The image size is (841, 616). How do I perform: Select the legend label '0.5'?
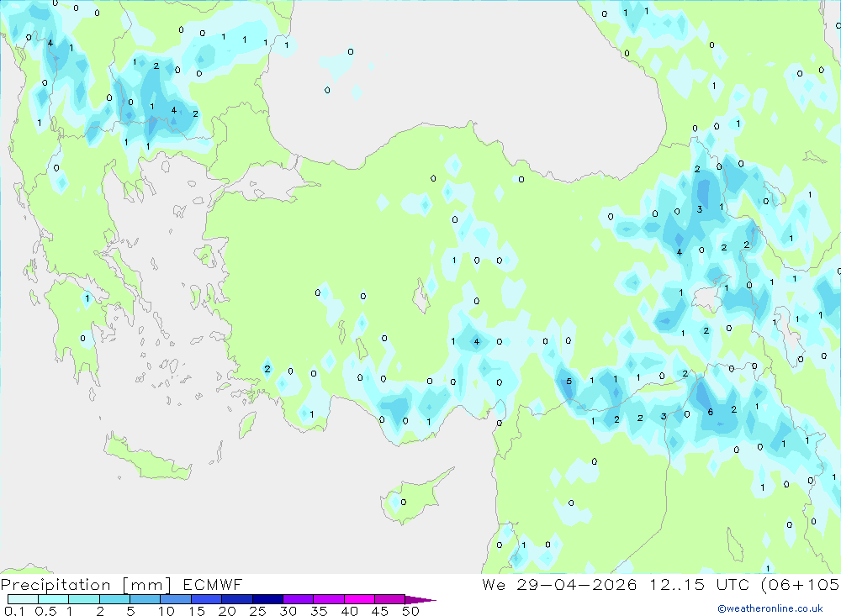[45, 611]
